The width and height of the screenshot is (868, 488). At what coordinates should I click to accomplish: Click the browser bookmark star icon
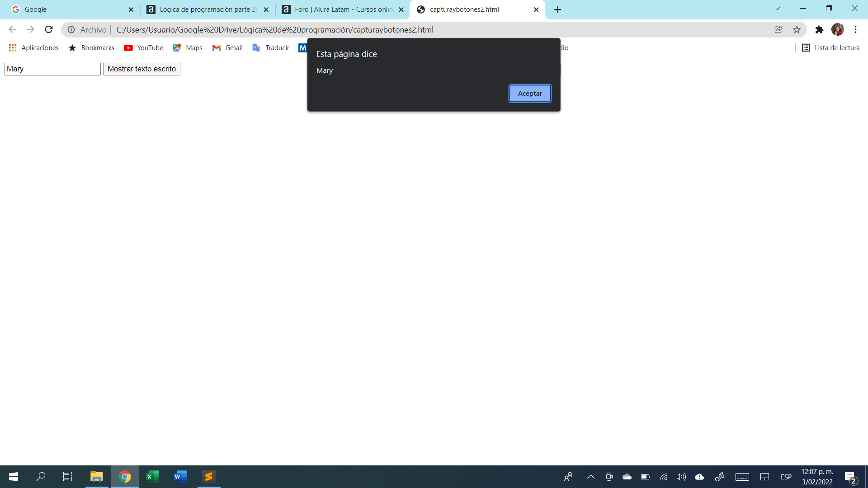coord(797,30)
